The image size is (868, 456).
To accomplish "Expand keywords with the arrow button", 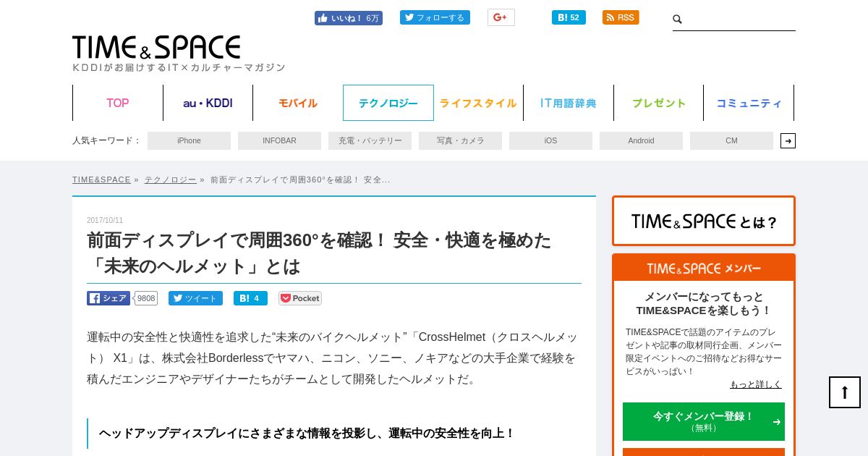I will (788, 140).
